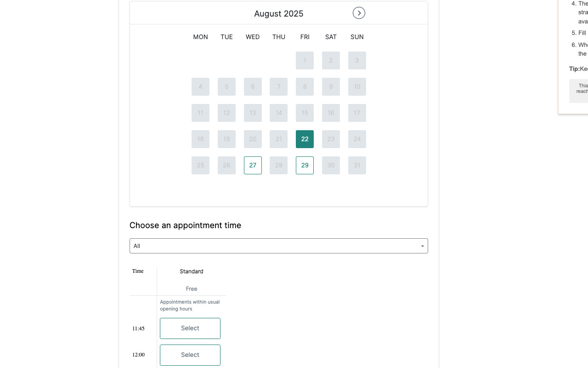
Task: Click disabled date 15 on the calendar
Action: coord(305,113)
